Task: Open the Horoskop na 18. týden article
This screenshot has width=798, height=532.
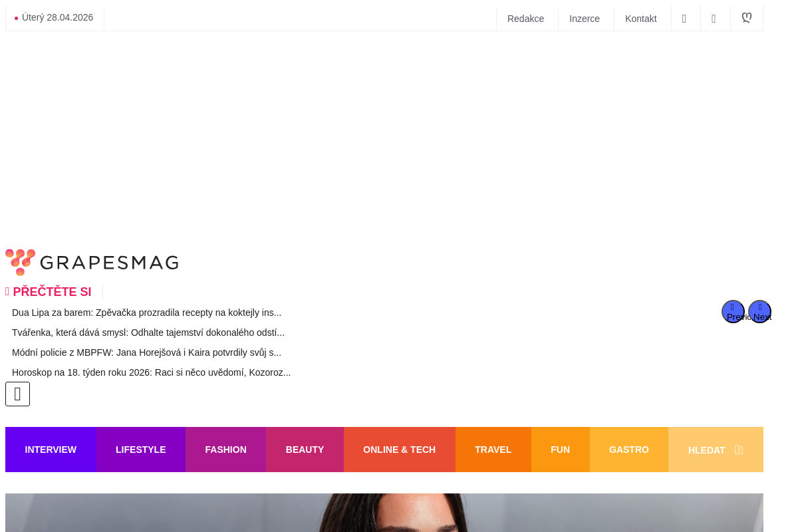Action: coord(152,372)
